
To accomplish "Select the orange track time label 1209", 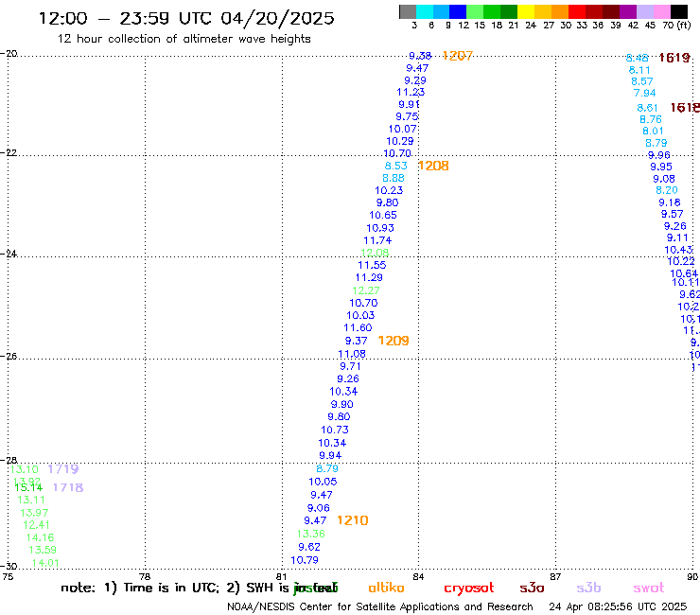I will pos(394,341).
